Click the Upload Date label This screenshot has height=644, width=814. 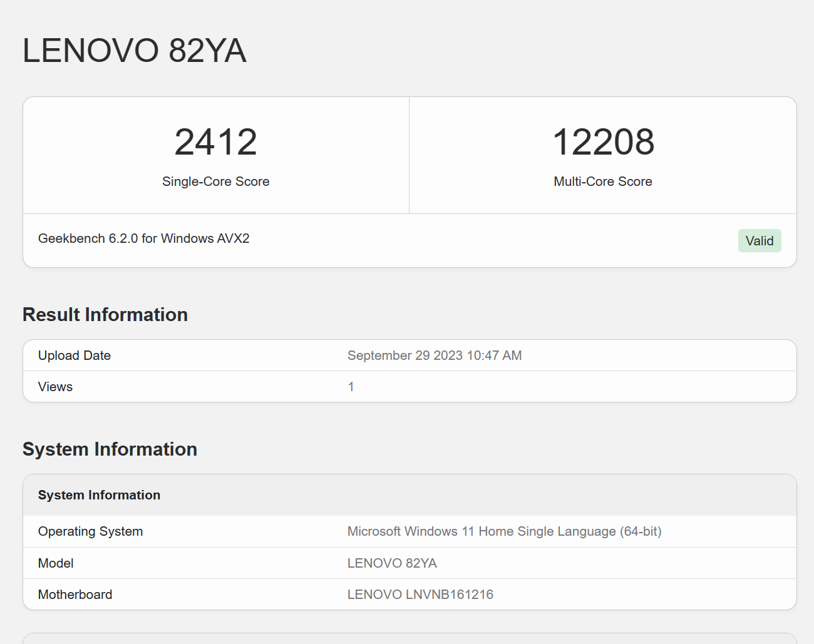75,355
